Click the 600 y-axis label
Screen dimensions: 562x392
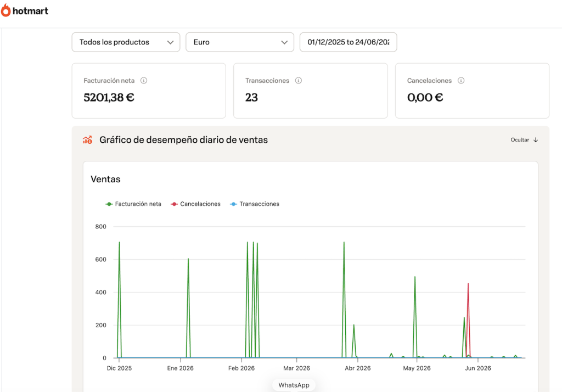(101, 259)
